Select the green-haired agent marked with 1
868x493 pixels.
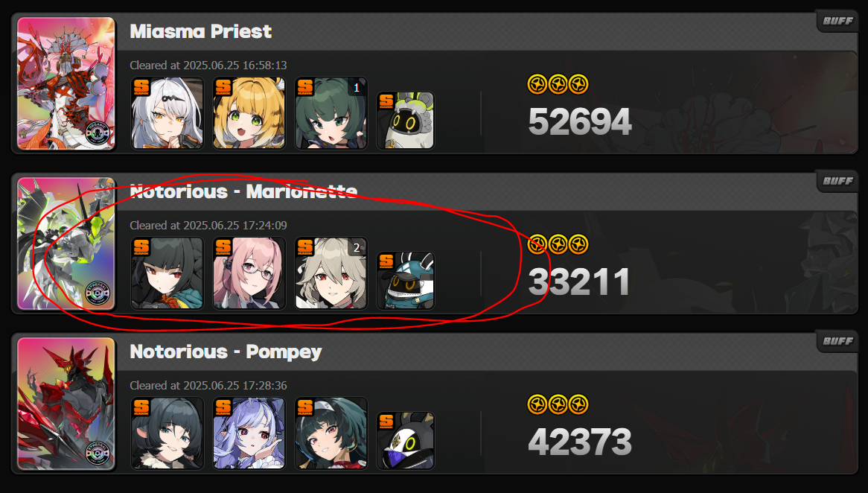click(331, 113)
